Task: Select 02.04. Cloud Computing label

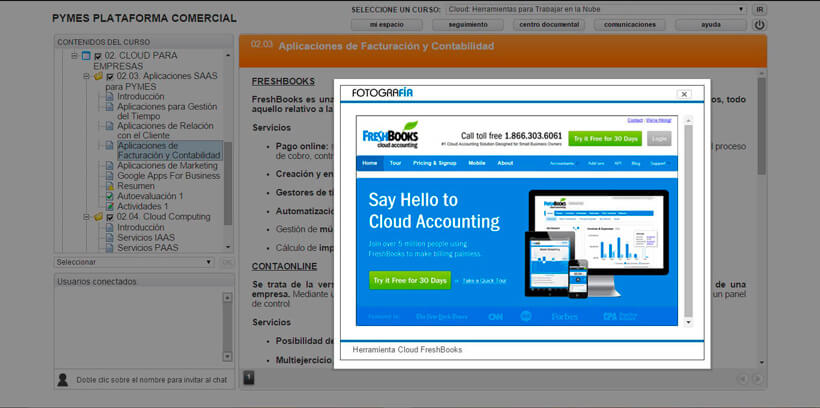Action: pyautogui.click(x=163, y=217)
